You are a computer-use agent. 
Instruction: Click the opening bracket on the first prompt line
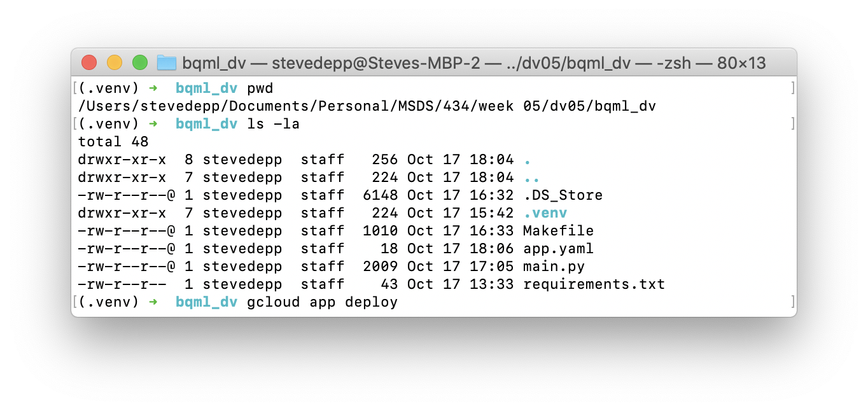pos(76,88)
